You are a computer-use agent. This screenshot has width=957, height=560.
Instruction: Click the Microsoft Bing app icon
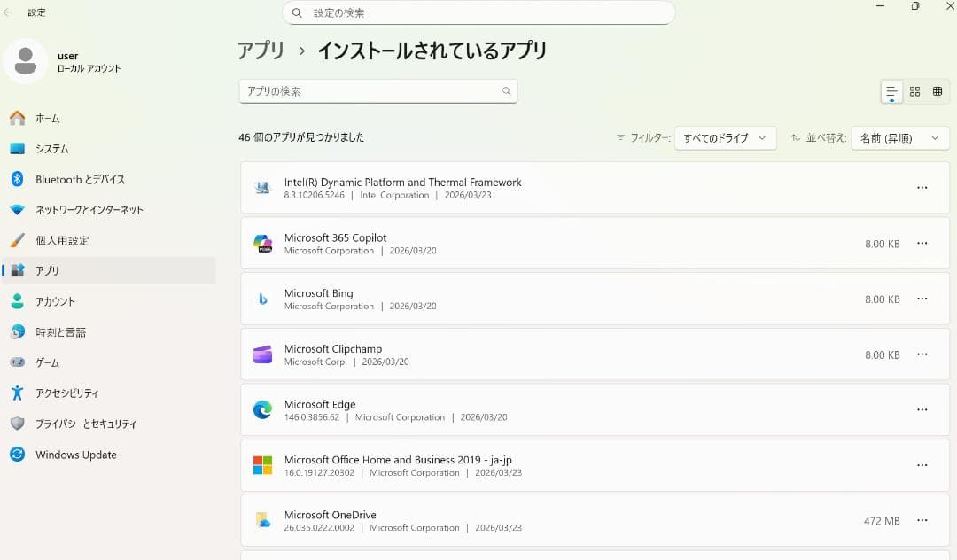point(262,299)
